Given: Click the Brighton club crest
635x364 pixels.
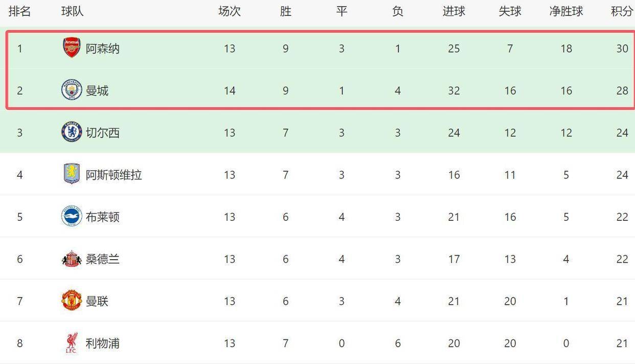Looking at the screenshot, I should 72,216.
